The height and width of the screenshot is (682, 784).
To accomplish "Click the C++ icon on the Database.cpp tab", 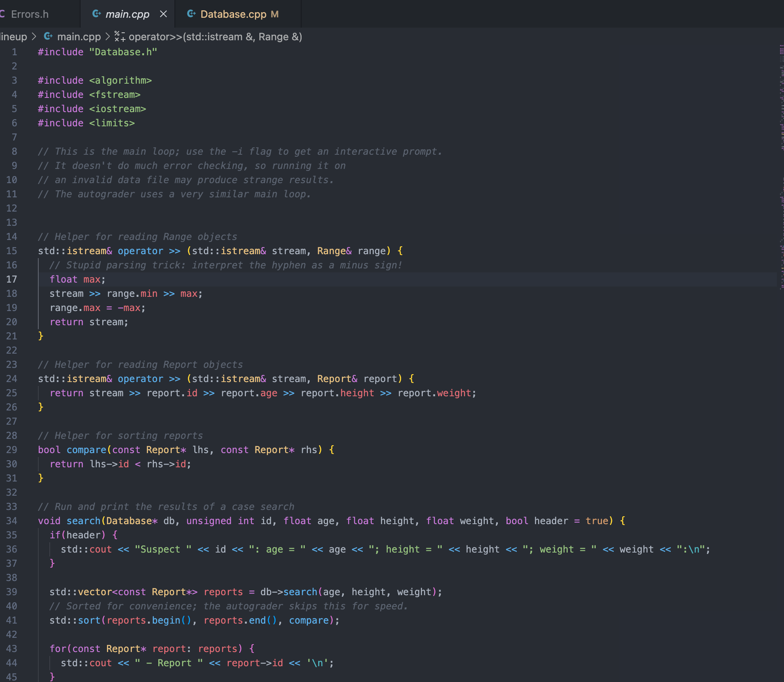I will click(192, 13).
